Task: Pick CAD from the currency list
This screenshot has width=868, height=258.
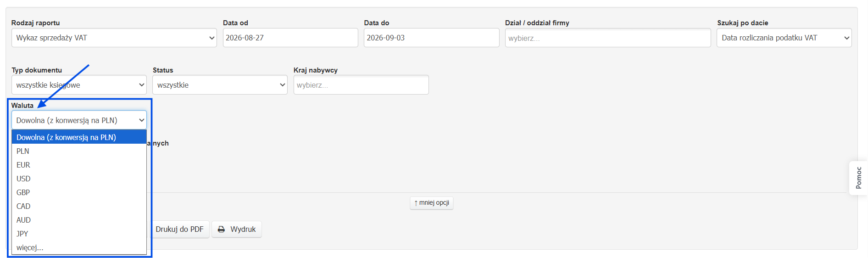Action: click(x=79, y=206)
